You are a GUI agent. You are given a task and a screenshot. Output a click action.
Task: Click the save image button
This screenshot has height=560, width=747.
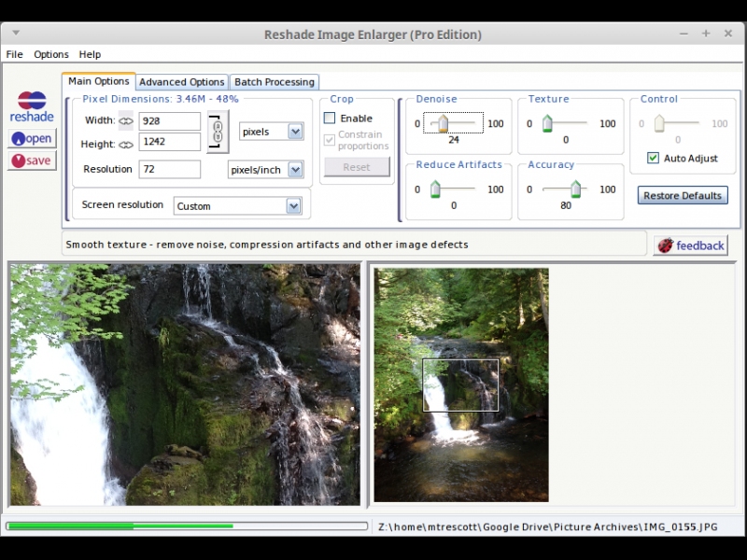pos(32,161)
